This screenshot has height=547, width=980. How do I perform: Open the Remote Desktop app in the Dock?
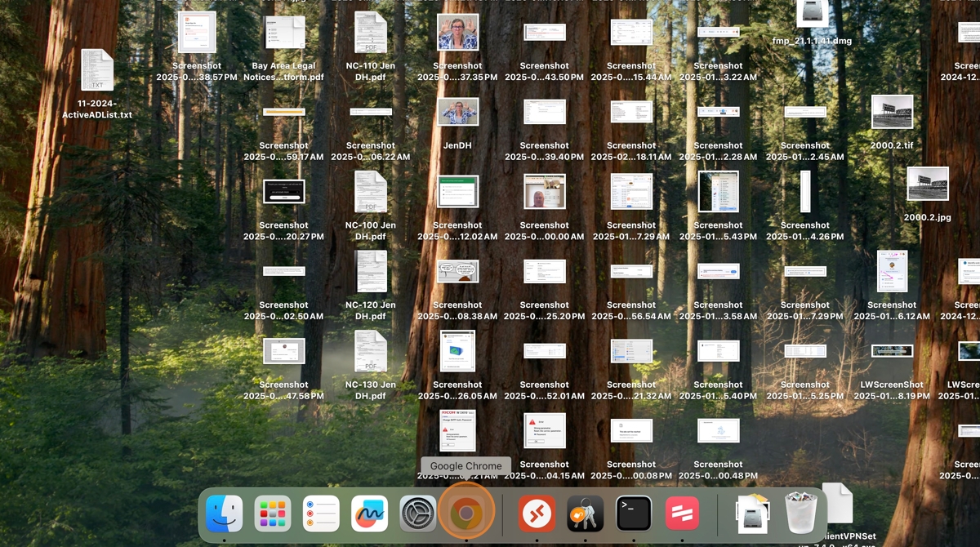(537, 514)
